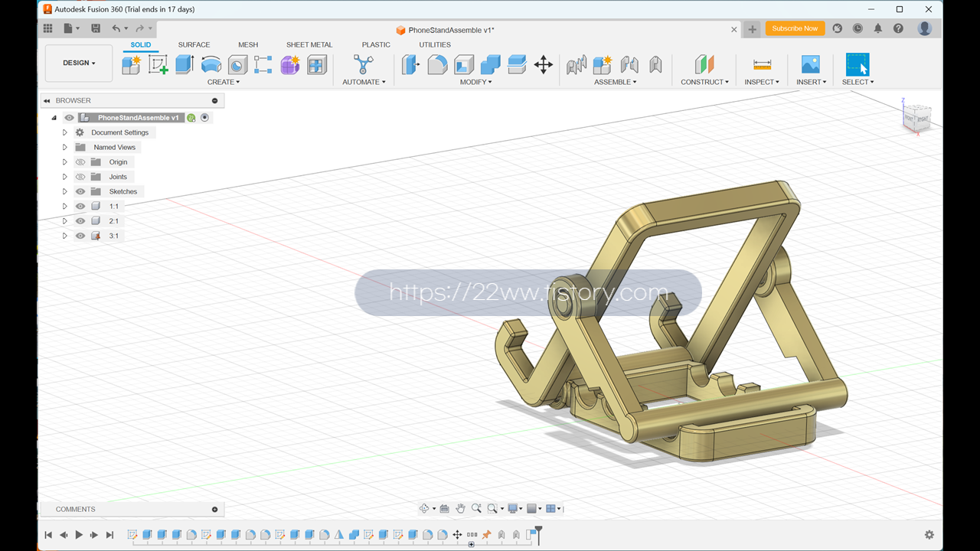Open the Help question mark icon

click(x=899, y=28)
